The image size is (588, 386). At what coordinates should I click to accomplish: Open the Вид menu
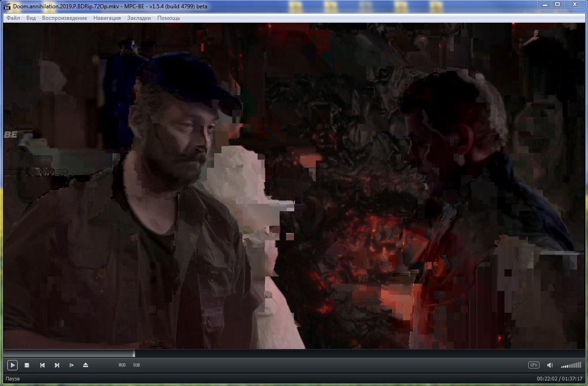(x=31, y=18)
